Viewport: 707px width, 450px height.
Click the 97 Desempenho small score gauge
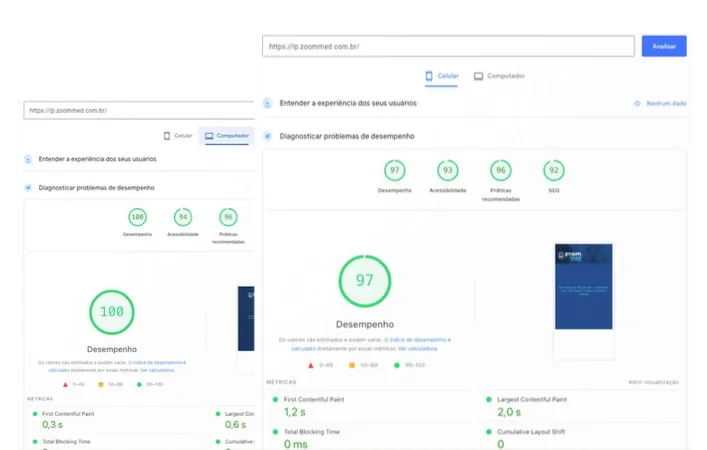[395, 170]
